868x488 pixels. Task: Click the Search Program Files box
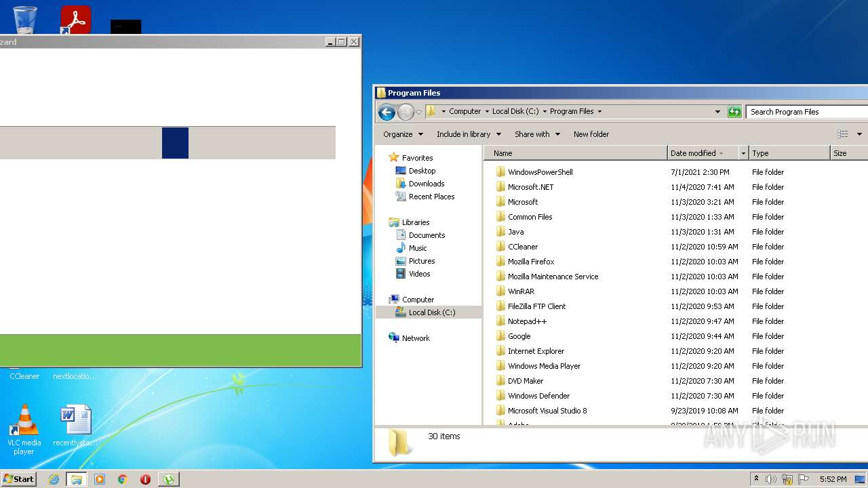[x=807, y=112]
